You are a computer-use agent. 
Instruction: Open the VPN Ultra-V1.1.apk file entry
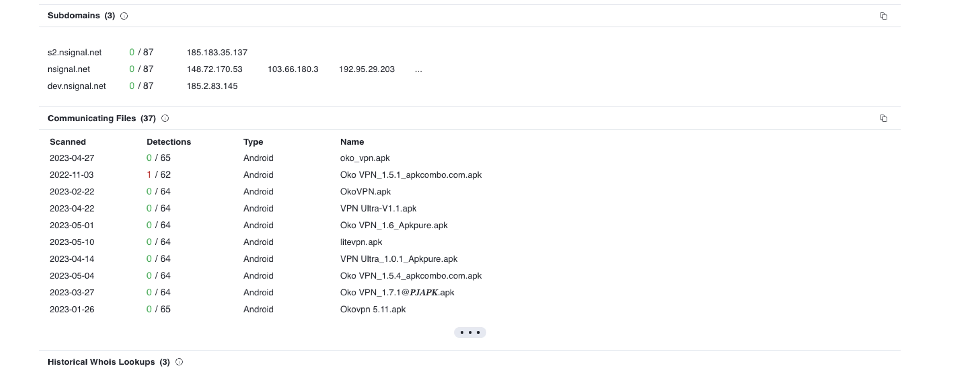pyautogui.click(x=378, y=208)
